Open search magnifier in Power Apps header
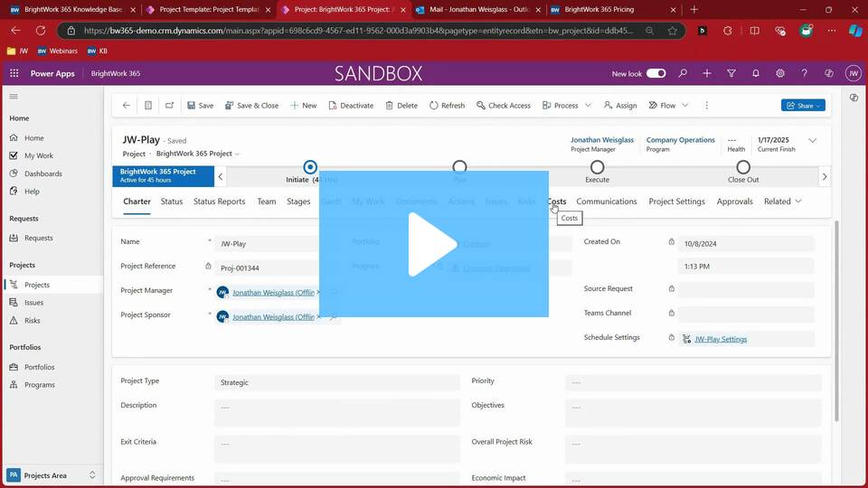The image size is (868, 488). point(683,73)
